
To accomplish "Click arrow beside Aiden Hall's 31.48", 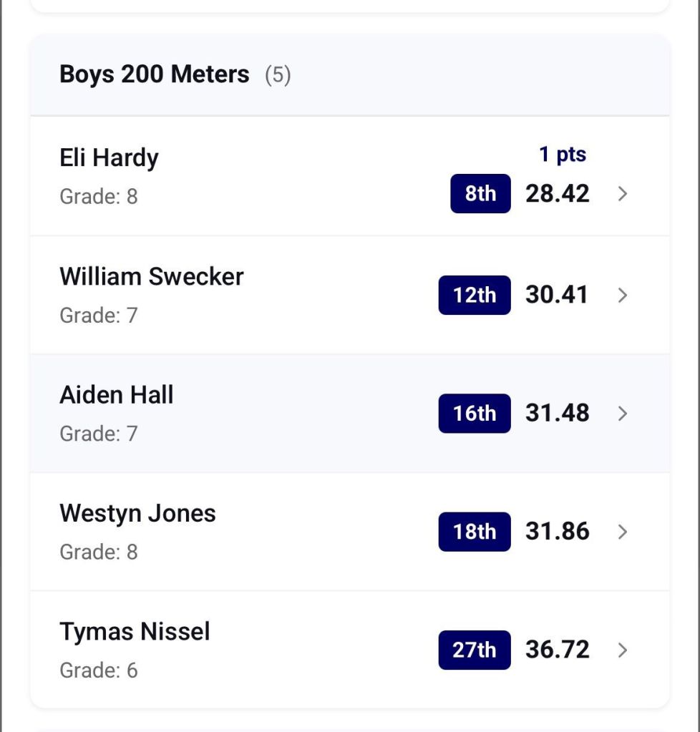I will (622, 414).
